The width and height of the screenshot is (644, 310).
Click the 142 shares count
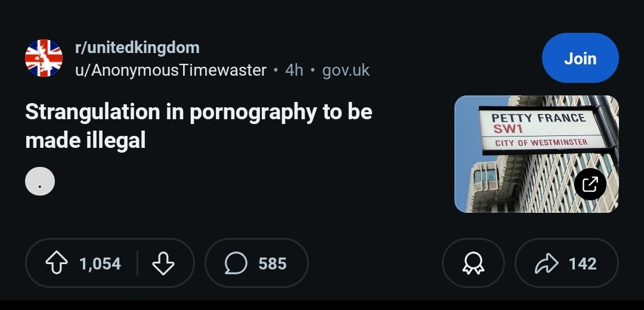[583, 263]
